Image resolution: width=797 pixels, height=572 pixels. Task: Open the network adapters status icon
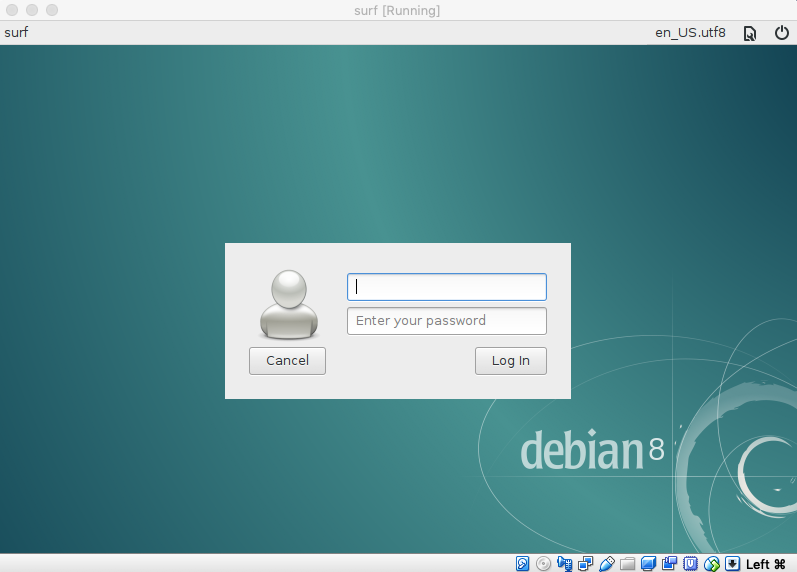pos(586,563)
